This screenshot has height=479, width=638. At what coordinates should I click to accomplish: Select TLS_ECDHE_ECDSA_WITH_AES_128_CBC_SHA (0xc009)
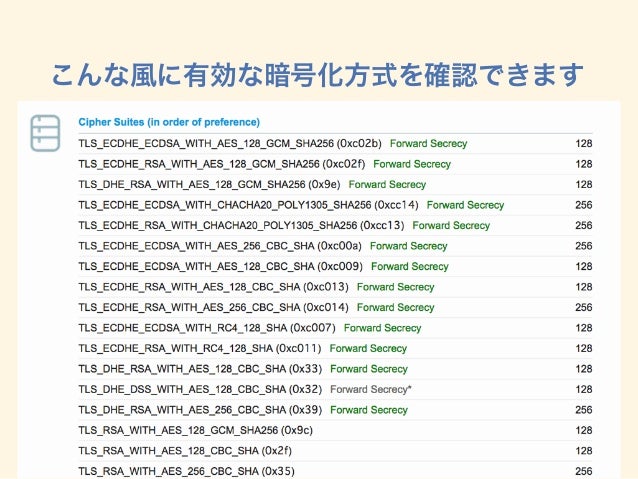[x=221, y=267]
